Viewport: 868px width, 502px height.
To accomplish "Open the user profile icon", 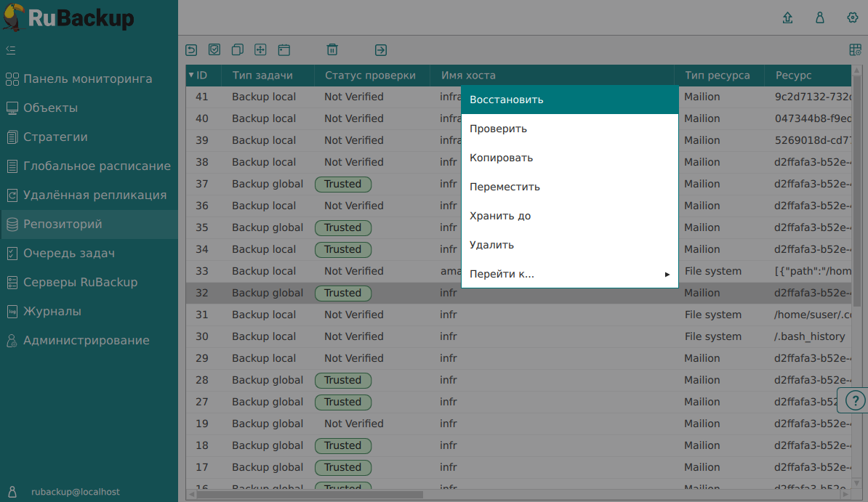I will (820, 18).
